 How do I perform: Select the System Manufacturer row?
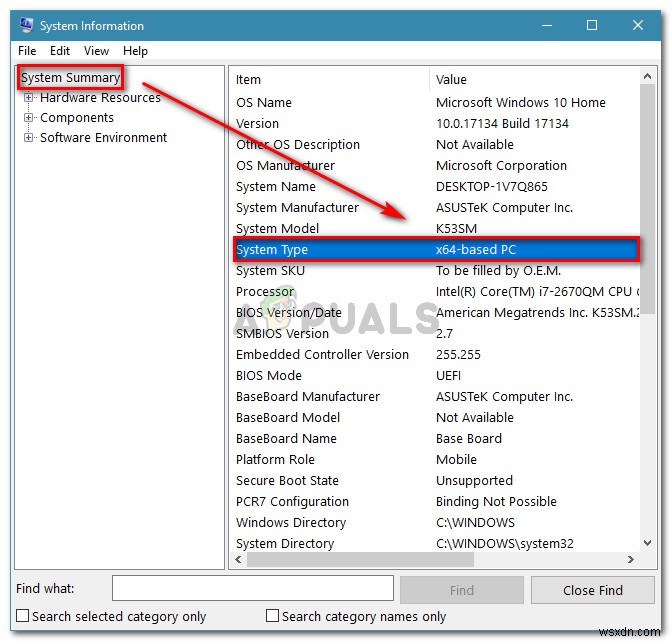click(x=435, y=208)
